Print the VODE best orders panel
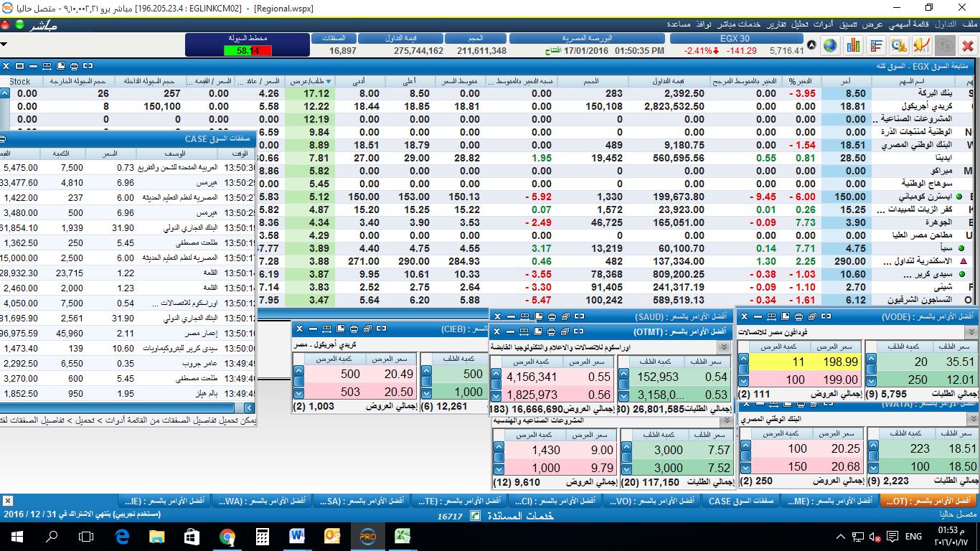The image size is (980, 551). 798,316
